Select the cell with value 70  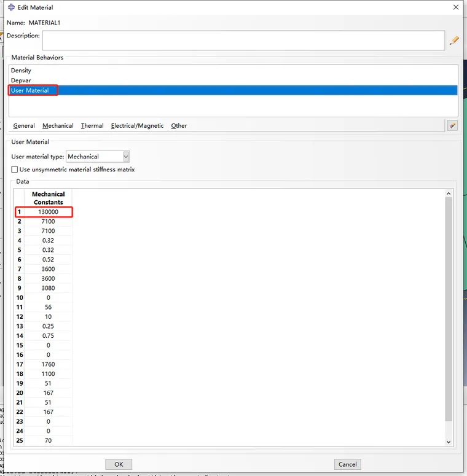[49, 440]
